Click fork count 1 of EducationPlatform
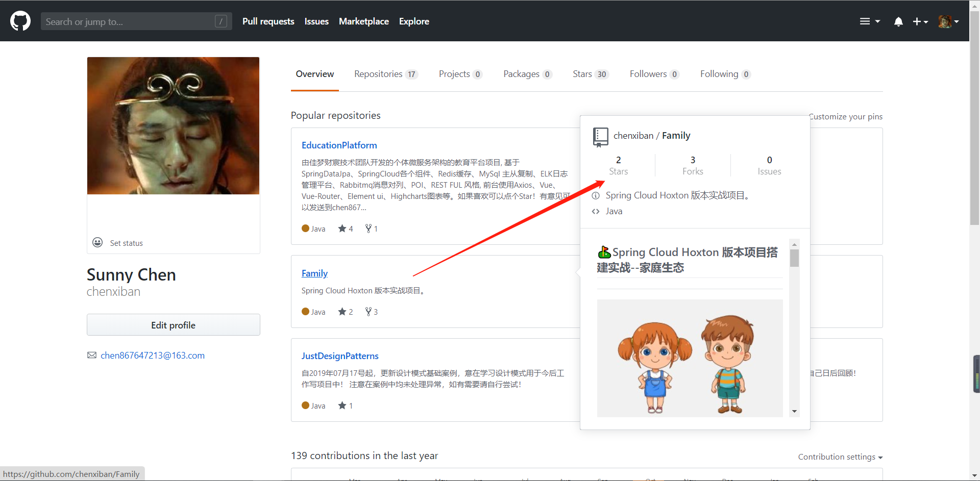980x481 pixels. 372,229
